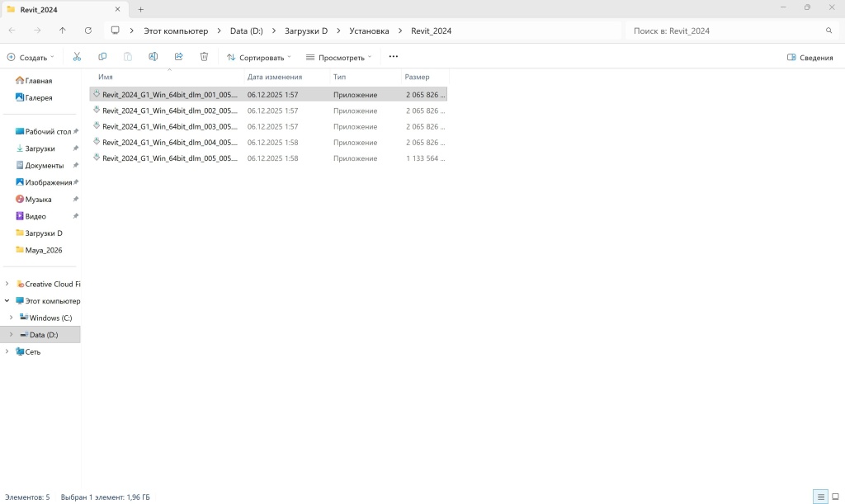Click the search magnifier icon

click(828, 31)
